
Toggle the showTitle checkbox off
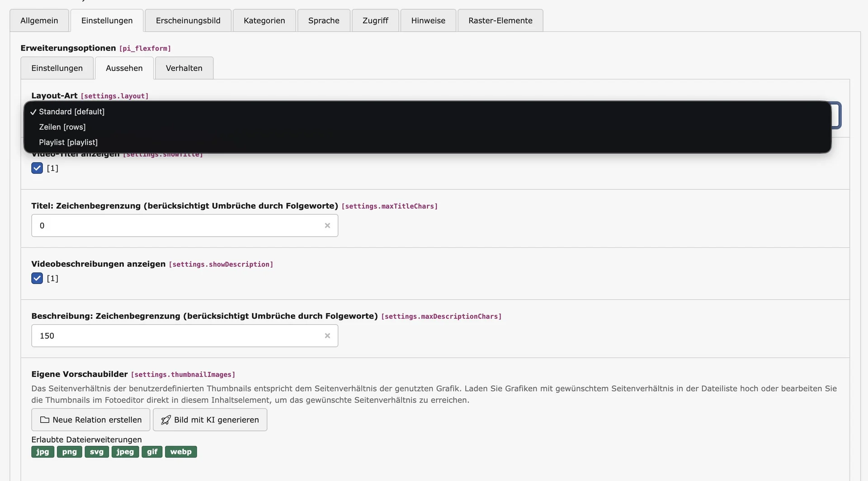(x=37, y=168)
